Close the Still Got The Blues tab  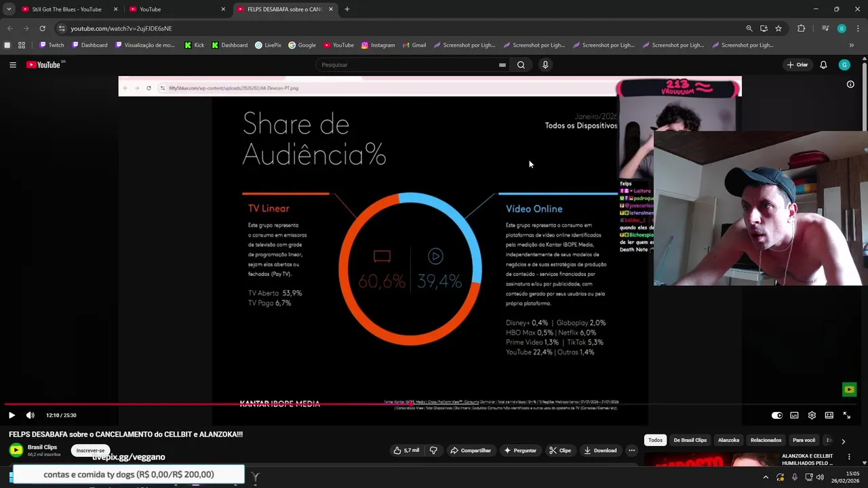tap(115, 9)
